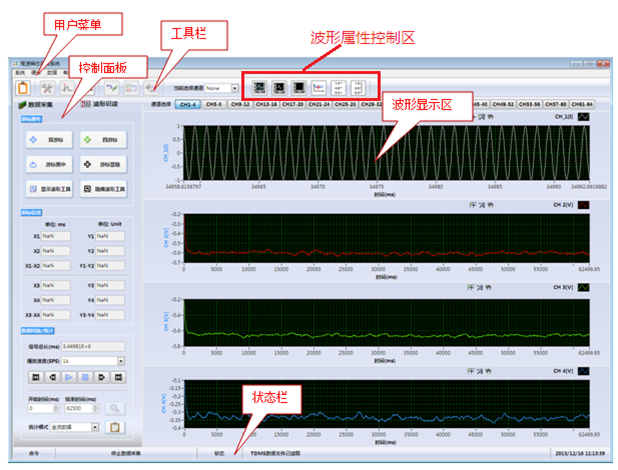
Task: Click the green checklist toolbar icon
Action: click(x=131, y=88)
